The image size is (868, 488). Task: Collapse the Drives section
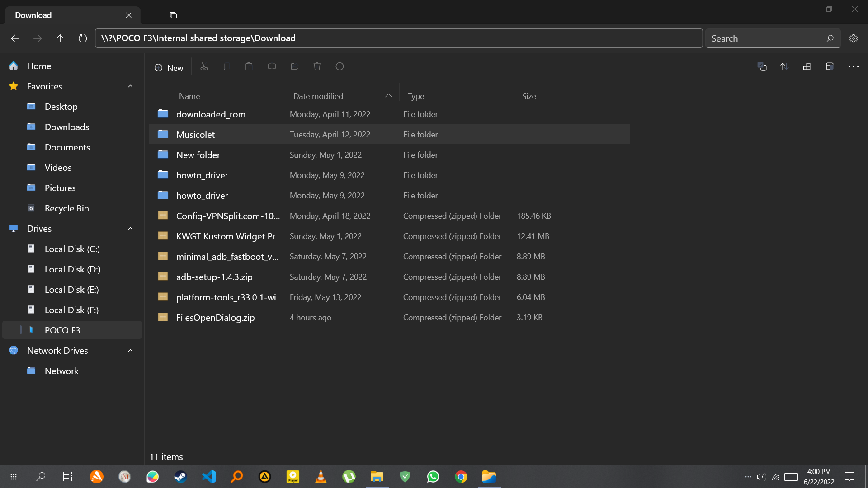click(x=130, y=229)
